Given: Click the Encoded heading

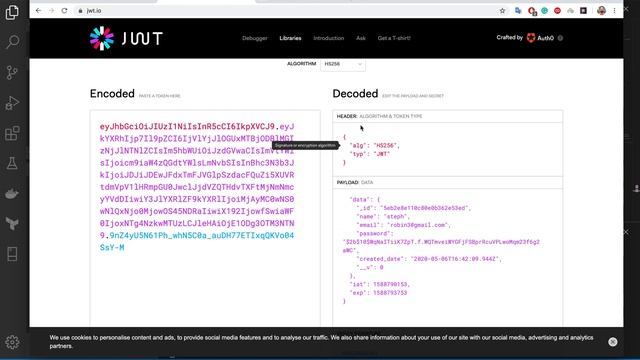Looking at the screenshot, I should (x=112, y=93).
